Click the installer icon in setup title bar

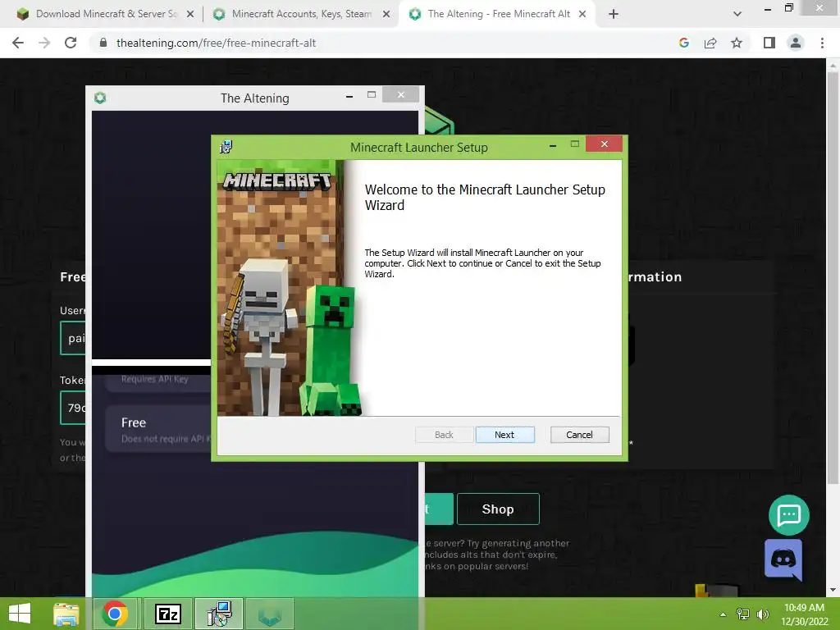coord(226,147)
